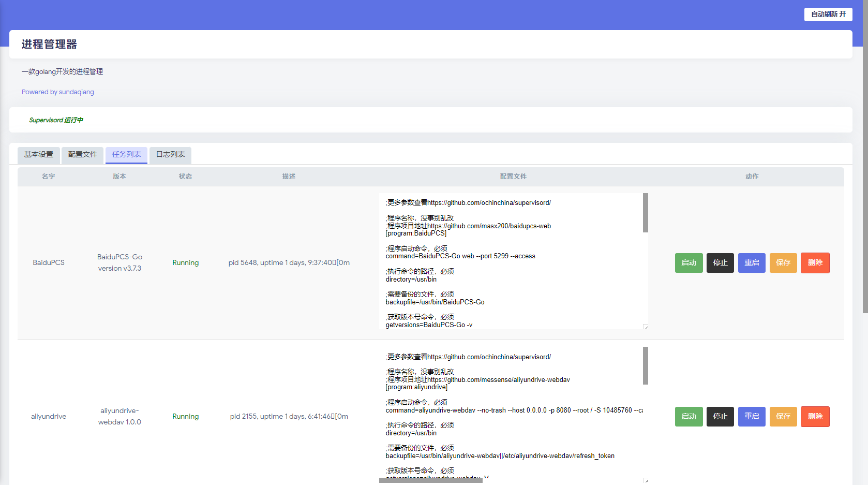Click the 一款golang开发的进程管理 subtitle

(x=62, y=72)
